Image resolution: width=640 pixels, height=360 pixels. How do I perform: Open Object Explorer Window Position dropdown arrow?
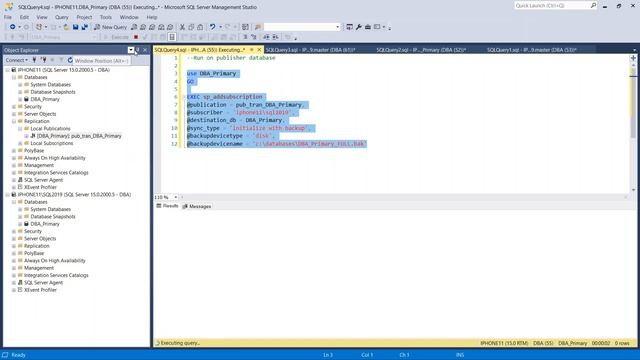pos(131,50)
